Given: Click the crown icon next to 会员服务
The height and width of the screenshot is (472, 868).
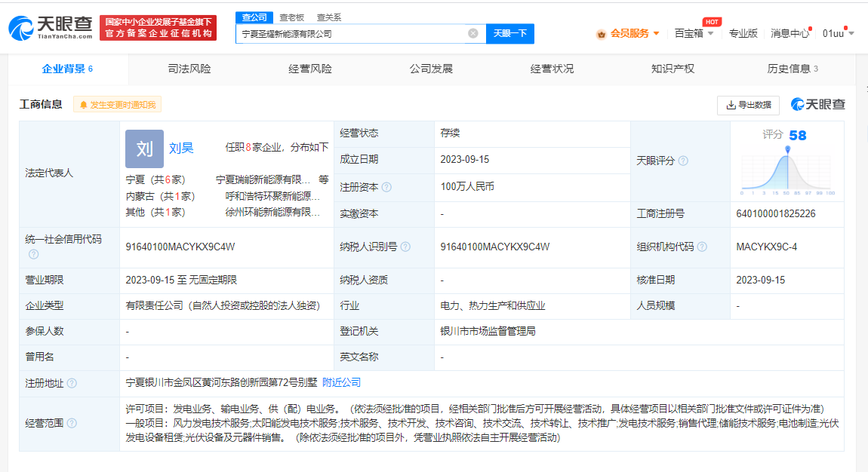Looking at the screenshot, I should coord(602,34).
